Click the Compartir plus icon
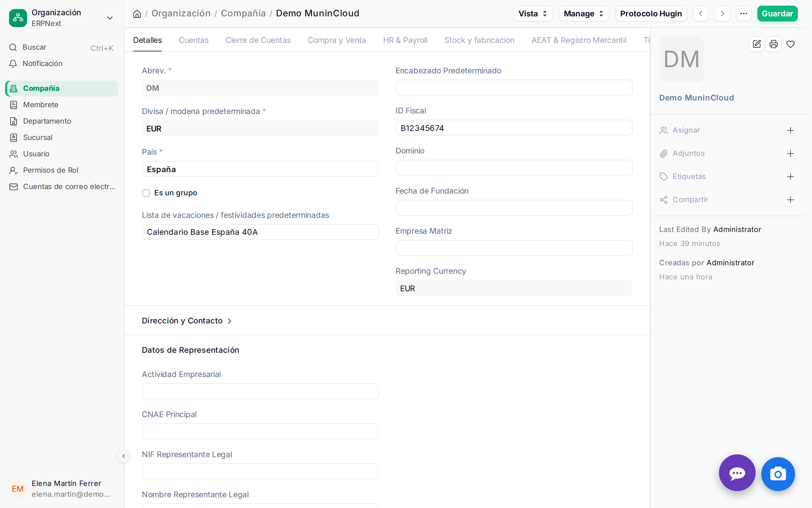 pos(791,200)
